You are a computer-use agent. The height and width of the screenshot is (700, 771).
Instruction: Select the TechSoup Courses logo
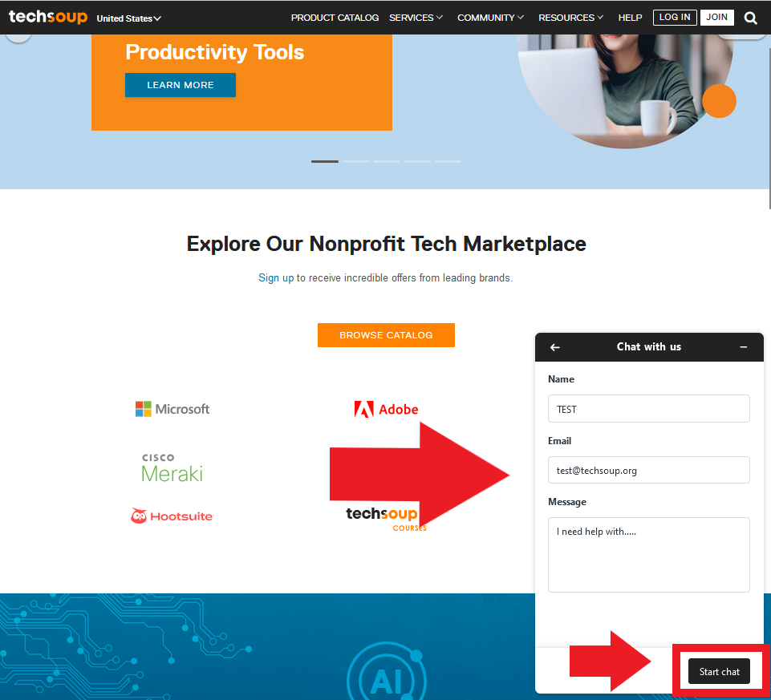(x=383, y=516)
